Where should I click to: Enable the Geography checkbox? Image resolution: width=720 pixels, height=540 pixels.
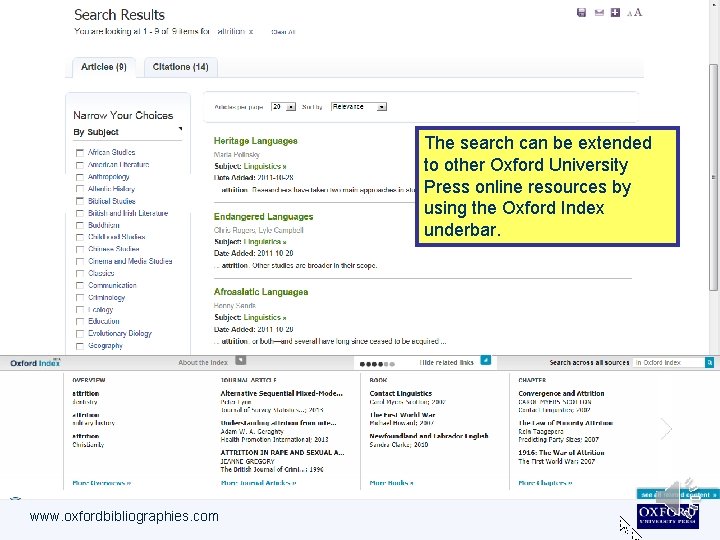pyautogui.click(x=79, y=346)
